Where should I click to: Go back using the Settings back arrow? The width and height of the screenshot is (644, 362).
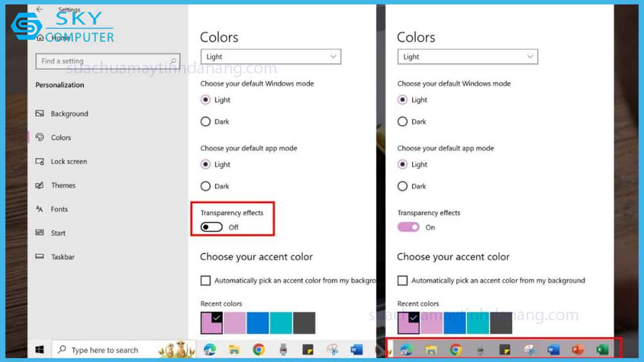click(39, 10)
